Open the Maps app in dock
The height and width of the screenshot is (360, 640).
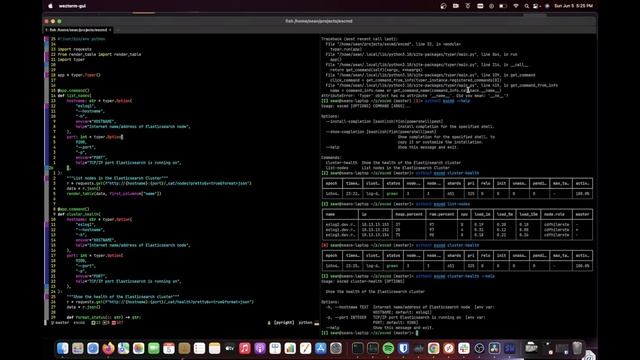coord(123,348)
